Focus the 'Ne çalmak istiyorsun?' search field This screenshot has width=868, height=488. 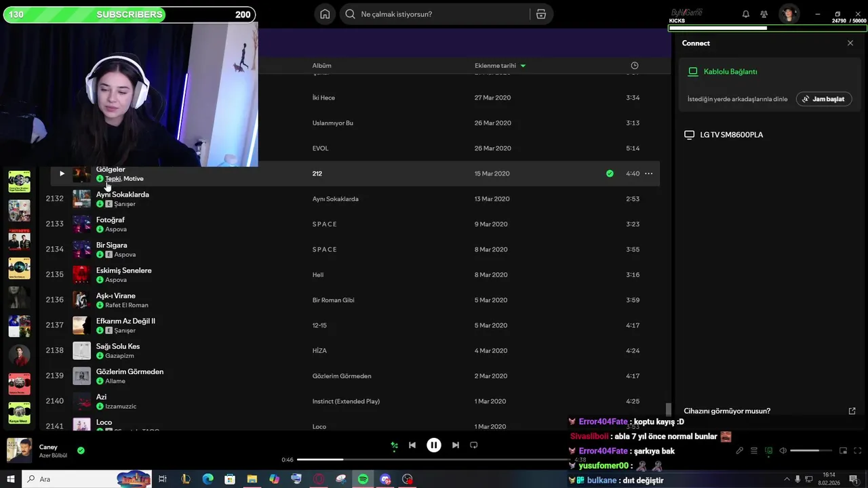437,14
